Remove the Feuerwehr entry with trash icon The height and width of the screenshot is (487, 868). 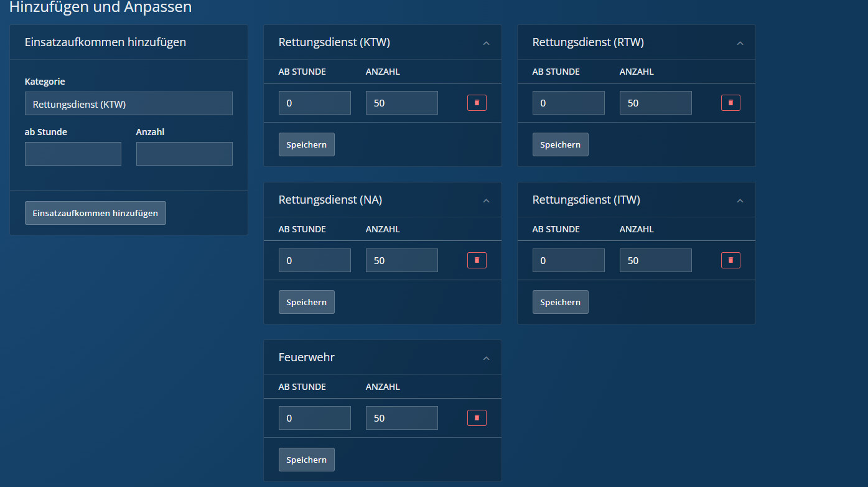[x=477, y=418]
